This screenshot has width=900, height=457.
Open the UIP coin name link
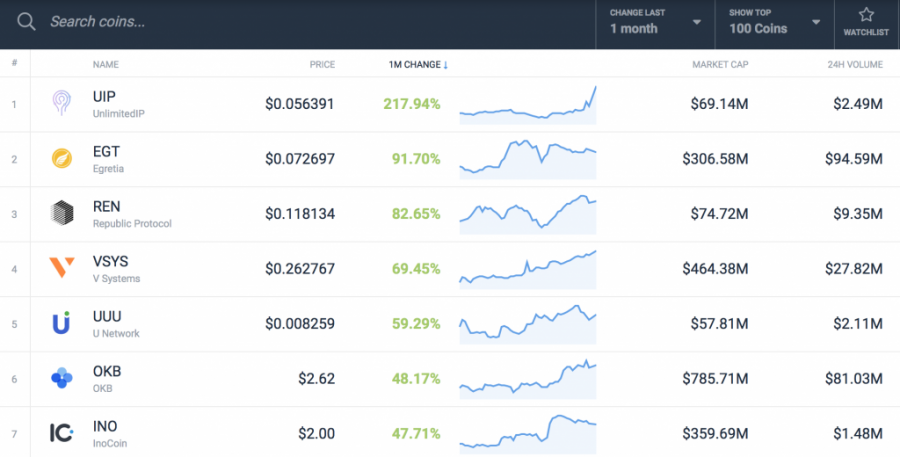point(104,96)
